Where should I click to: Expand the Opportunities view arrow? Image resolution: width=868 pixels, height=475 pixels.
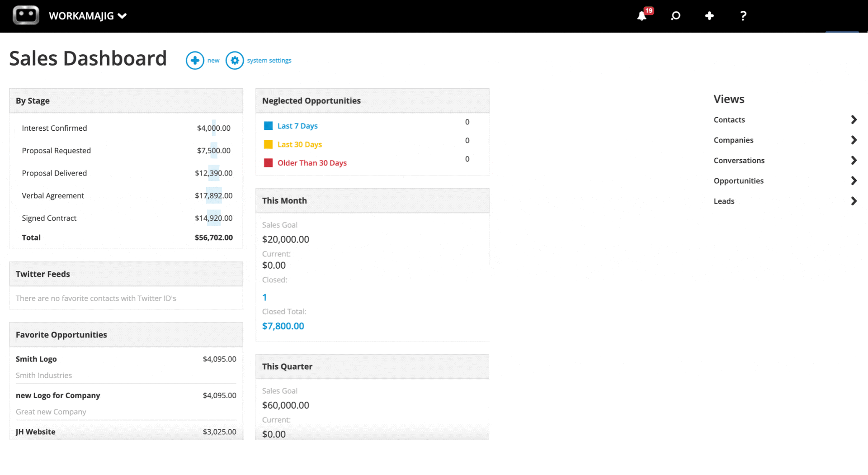854,180
